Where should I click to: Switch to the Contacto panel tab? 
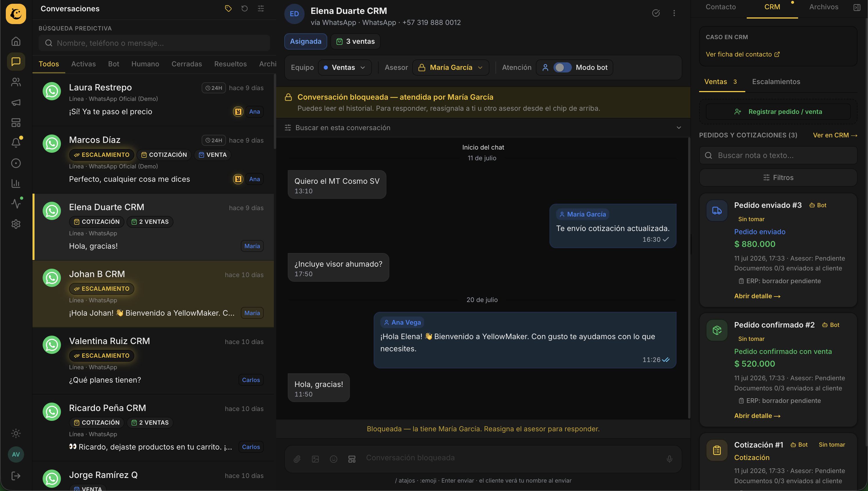721,7
